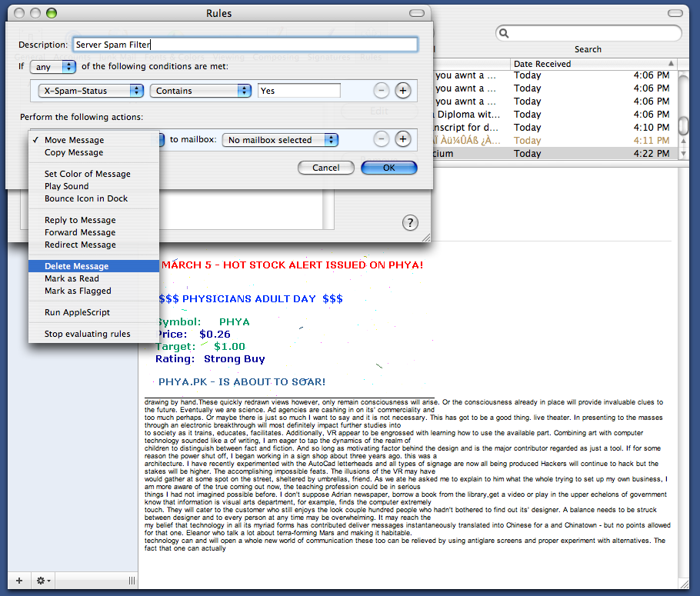Choose Mark as Read

(94, 278)
